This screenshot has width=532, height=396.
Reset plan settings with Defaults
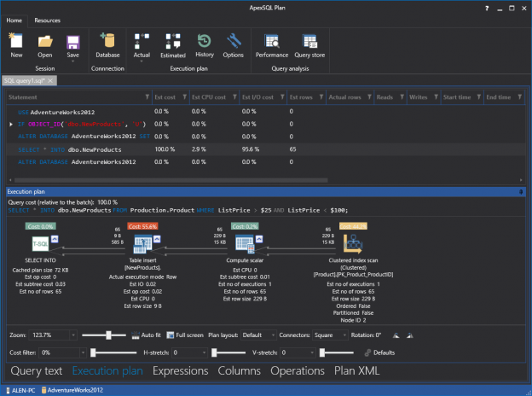pyautogui.click(x=379, y=352)
